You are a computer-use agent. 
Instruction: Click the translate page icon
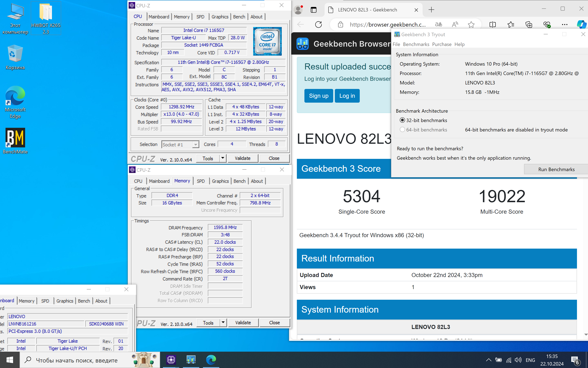click(438, 24)
